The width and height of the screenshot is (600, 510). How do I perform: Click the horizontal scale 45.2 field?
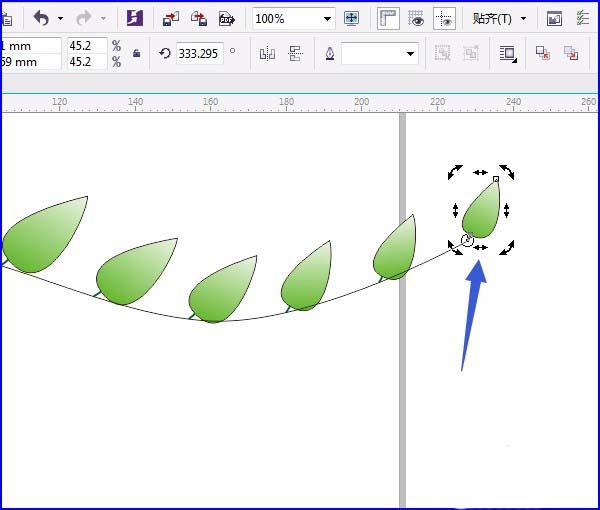[87, 46]
